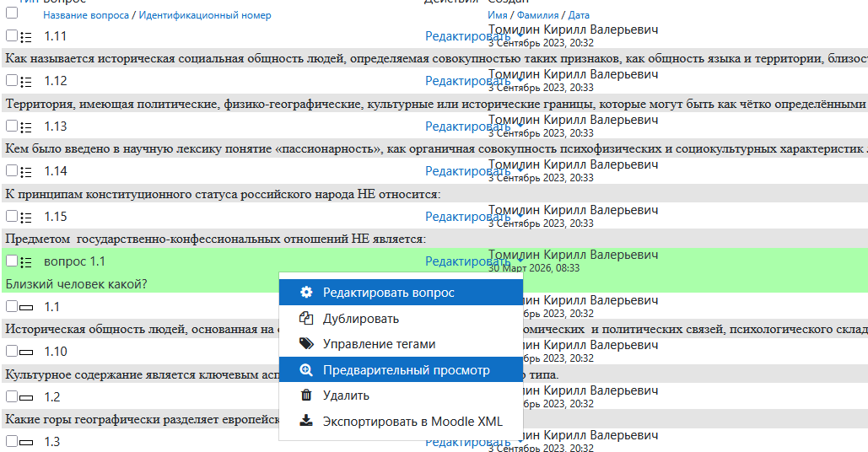Click the question name 1.15
Screen dimensions: 868x452
point(56,217)
